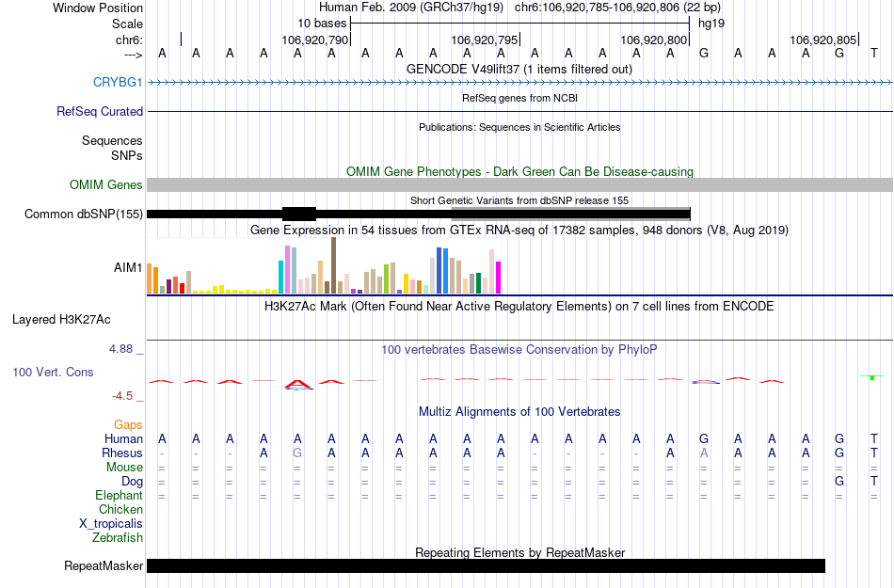Select the Zebrafish species label
Image resolution: width=894 pixels, height=588 pixels.
pos(118,537)
